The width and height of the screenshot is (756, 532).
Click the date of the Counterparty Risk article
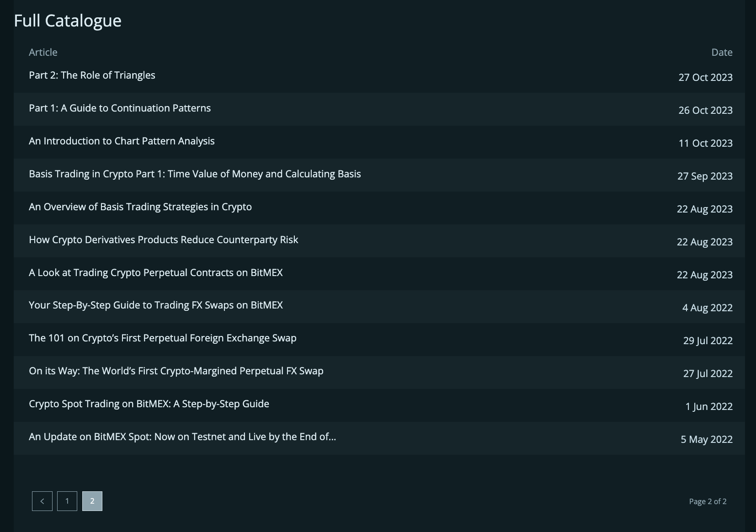click(x=704, y=242)
